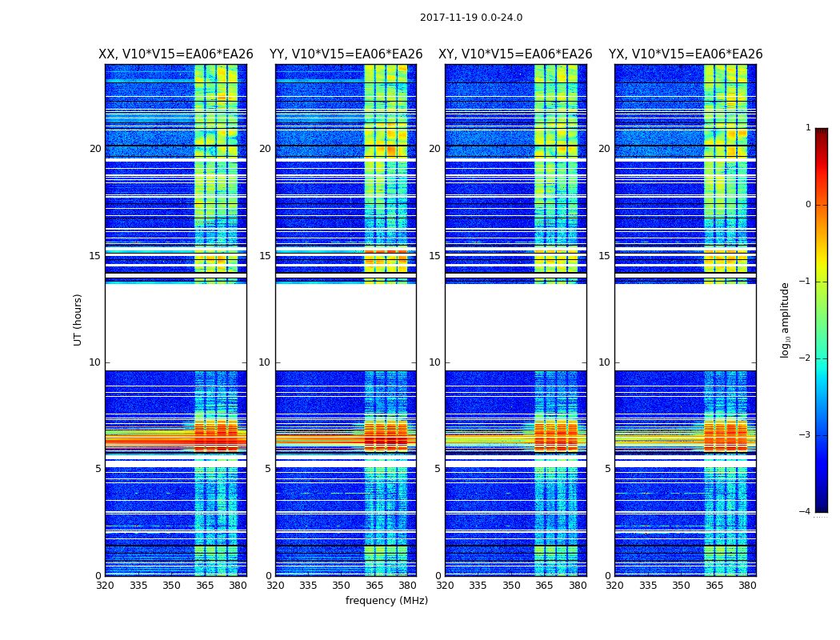Click the date title 2017-11-19 0.0-24.0

click(470, 18)
